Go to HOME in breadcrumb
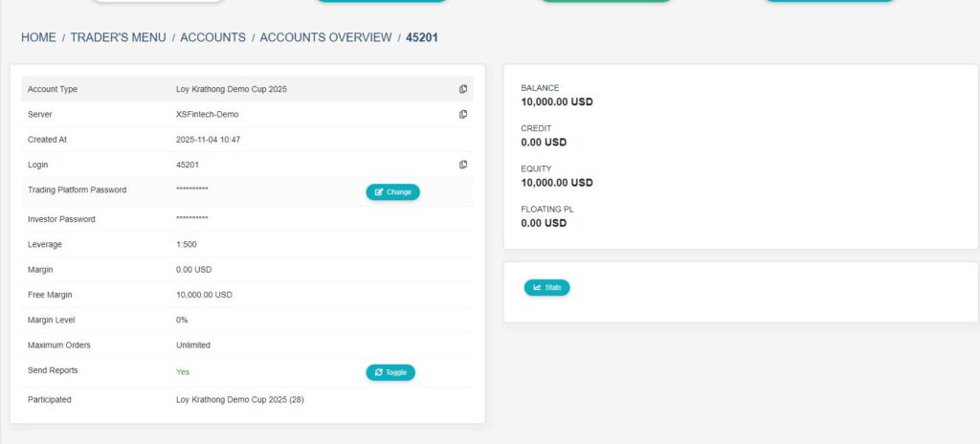This screenshot has height=444, width=980. click(38, 37)
